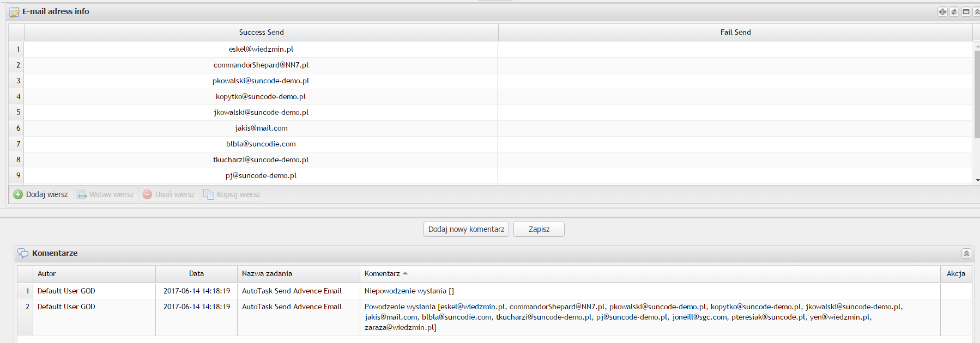This screenshot has height=343, width=980.
Task: Select row number 5 in email table
Action: point(17,112)
